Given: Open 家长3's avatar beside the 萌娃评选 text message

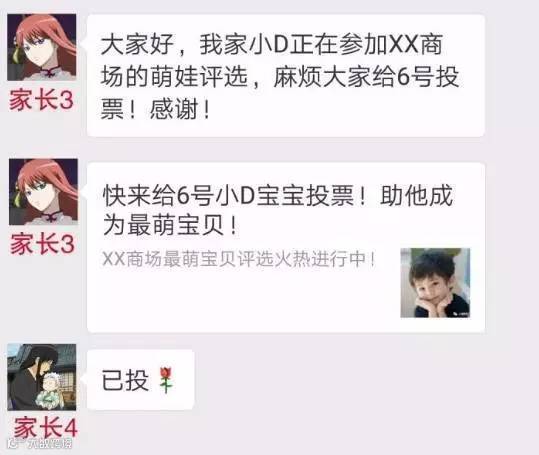Looking at the screenshot, I should (x=42, y=47).
